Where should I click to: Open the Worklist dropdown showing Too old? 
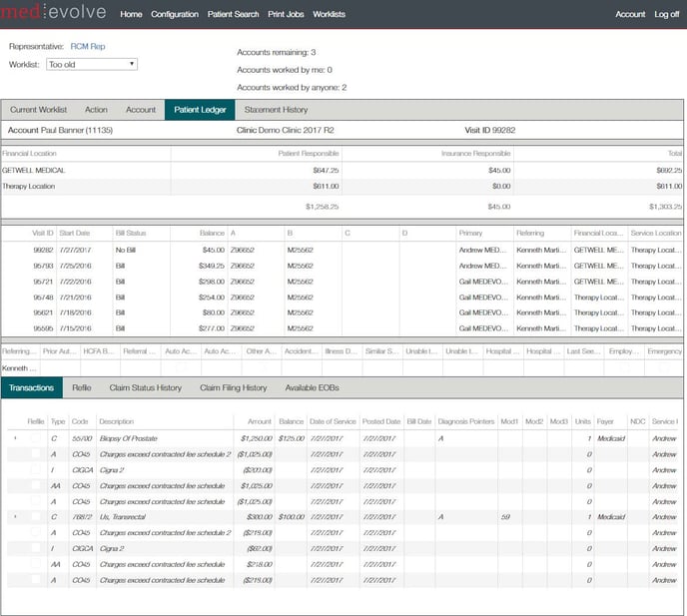pos(91,65)
